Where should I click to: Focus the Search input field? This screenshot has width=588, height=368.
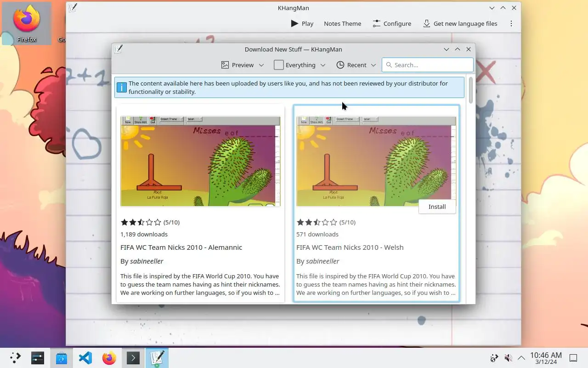point(427,65)
